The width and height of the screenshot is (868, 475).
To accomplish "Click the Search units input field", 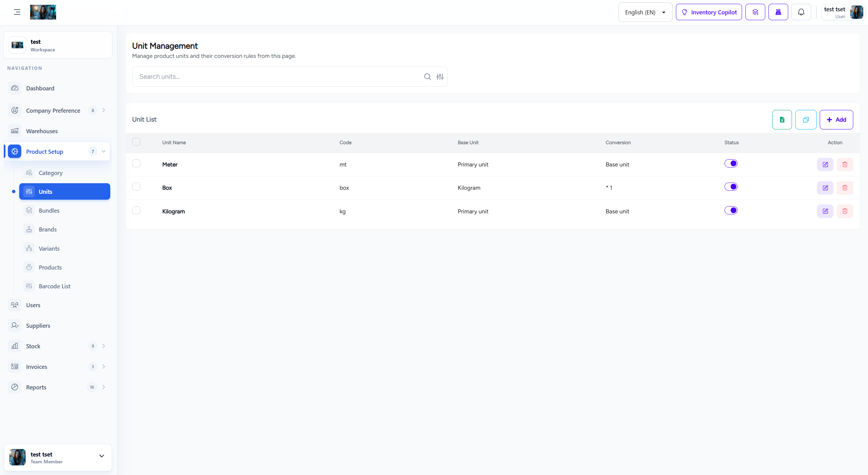I will [290, 77].
